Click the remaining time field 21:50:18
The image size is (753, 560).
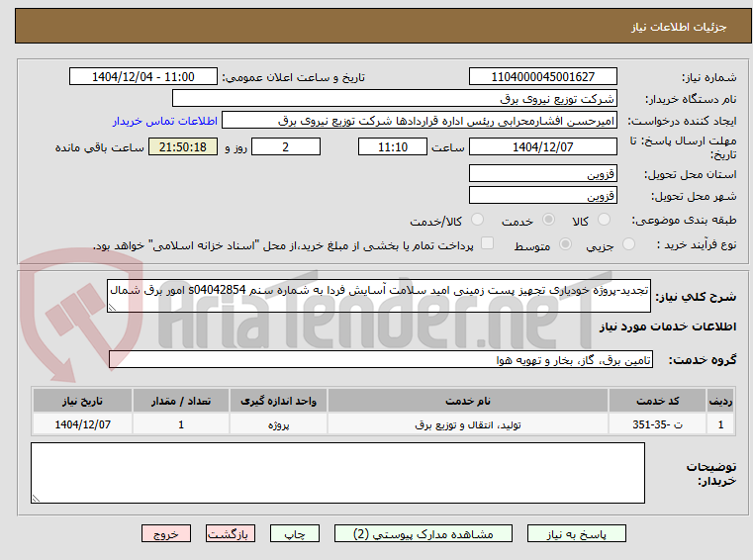pos(183,146)
